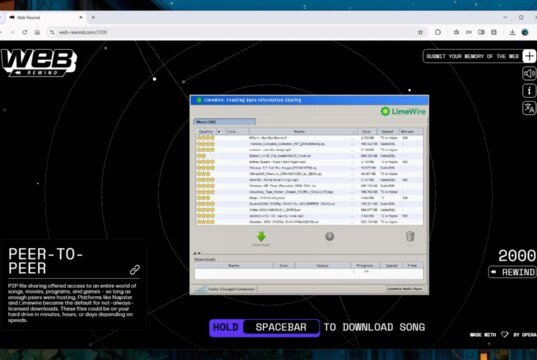The height and width of the screenshot is (360, 537).
Task: Click the sort arrow beside the Quality column
Action: [x=219, y=132]
